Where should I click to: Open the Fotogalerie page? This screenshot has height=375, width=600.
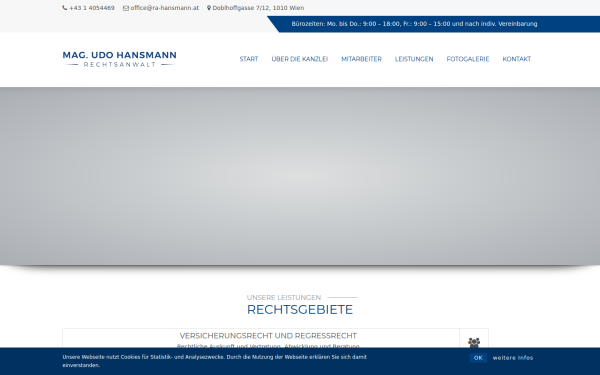pyautogui.click(x=468, y=59)
